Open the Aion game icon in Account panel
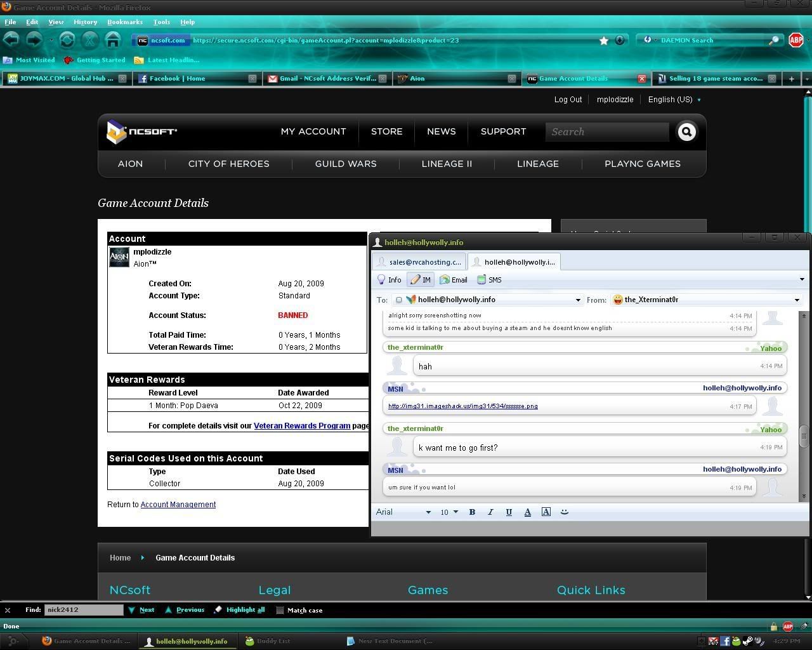 click(119, 257)
